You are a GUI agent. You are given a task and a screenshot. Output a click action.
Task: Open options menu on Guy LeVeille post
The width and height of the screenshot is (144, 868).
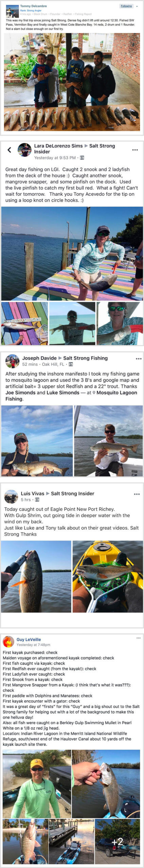[x=138, y=638]
